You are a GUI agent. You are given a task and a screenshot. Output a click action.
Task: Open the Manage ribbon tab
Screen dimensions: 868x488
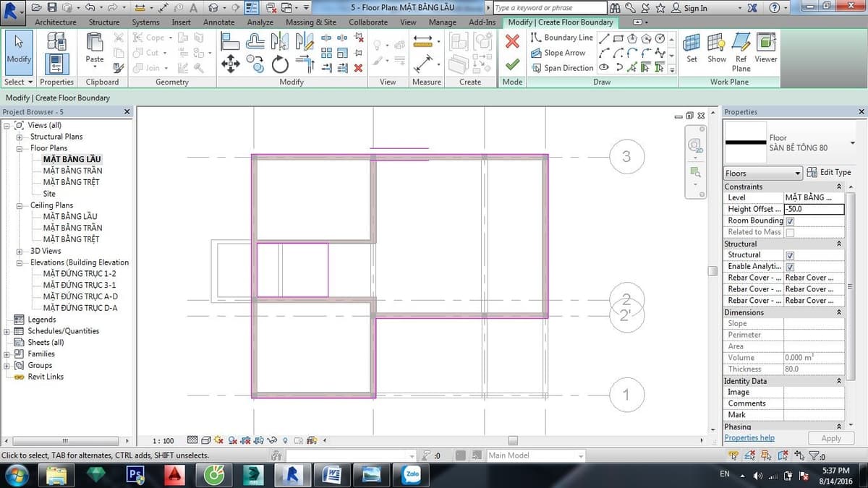pyautogui.click(x=442, y=22)
